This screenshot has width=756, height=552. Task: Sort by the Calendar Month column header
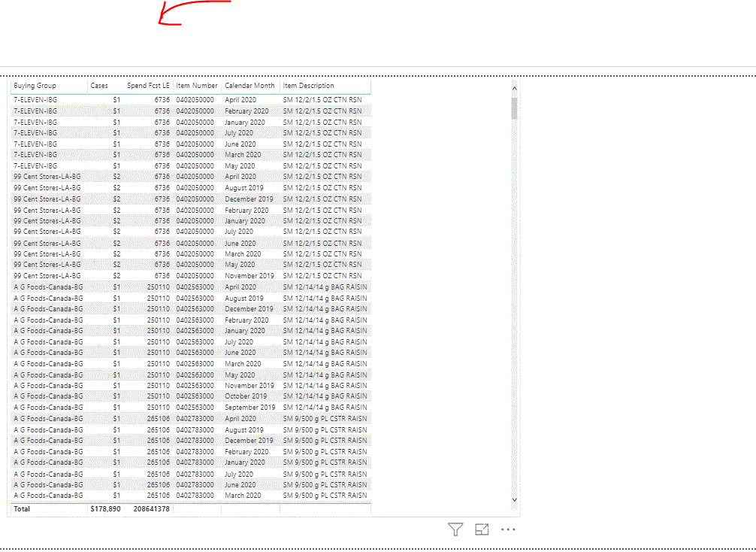pos(249,86)
